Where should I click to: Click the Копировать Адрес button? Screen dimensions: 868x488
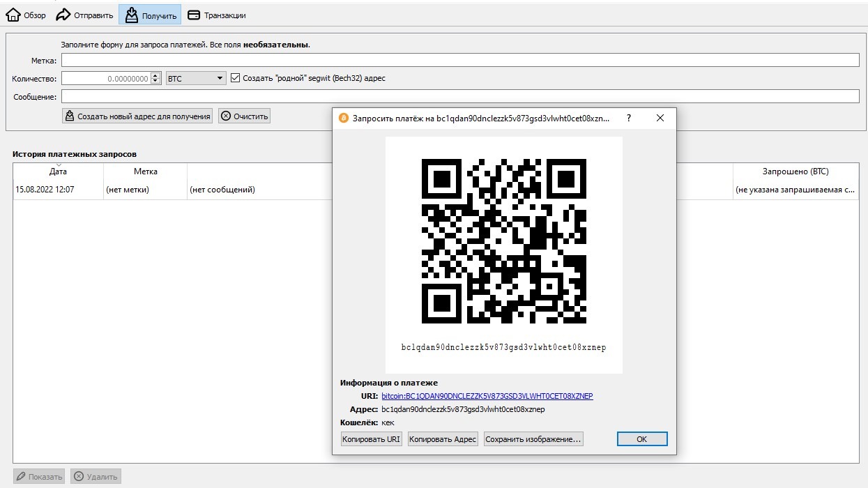[443, 439]
